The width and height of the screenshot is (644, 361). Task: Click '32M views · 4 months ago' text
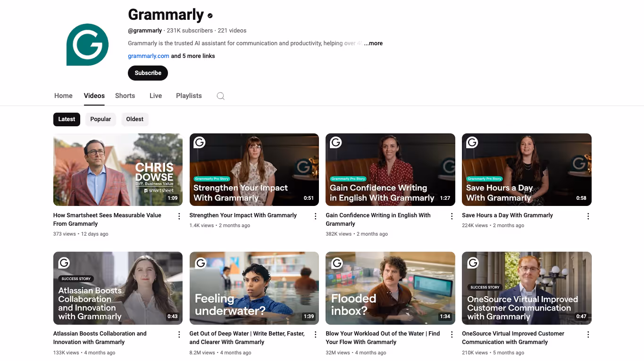(356, 353)
